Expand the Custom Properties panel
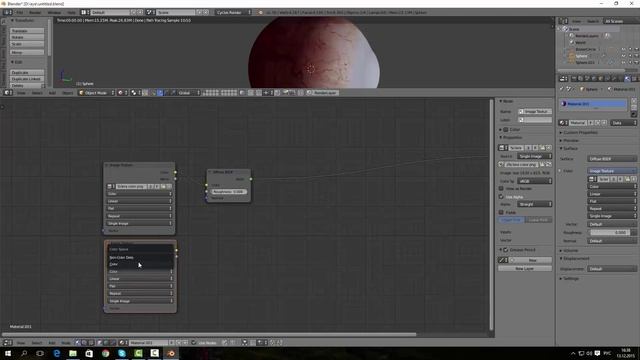The height and width of the screenshot is (360, 640). pos(561,133)
